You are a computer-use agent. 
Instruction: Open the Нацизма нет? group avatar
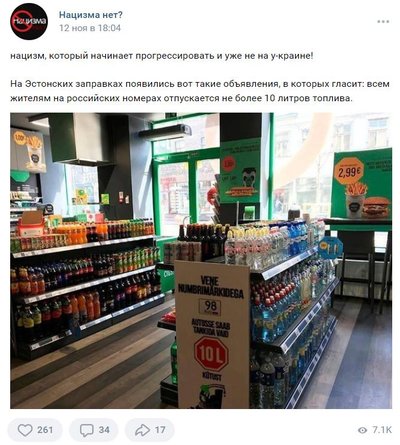pyautogui.click(x=29, y=21)
